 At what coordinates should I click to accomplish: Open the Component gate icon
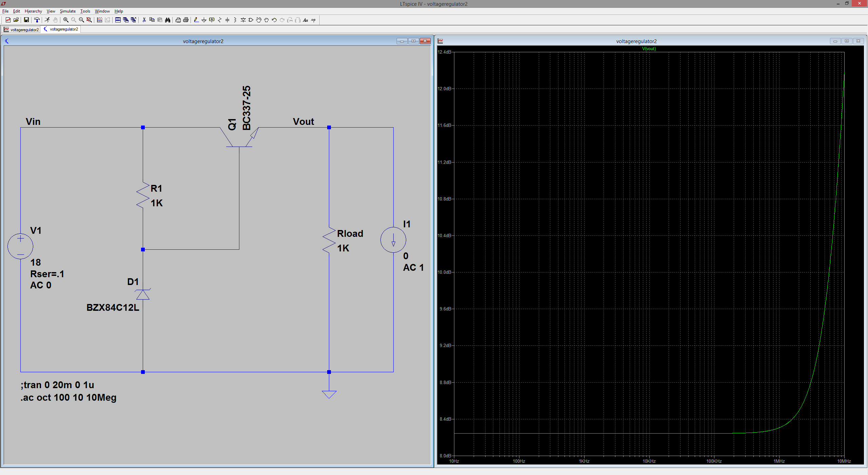251,20
